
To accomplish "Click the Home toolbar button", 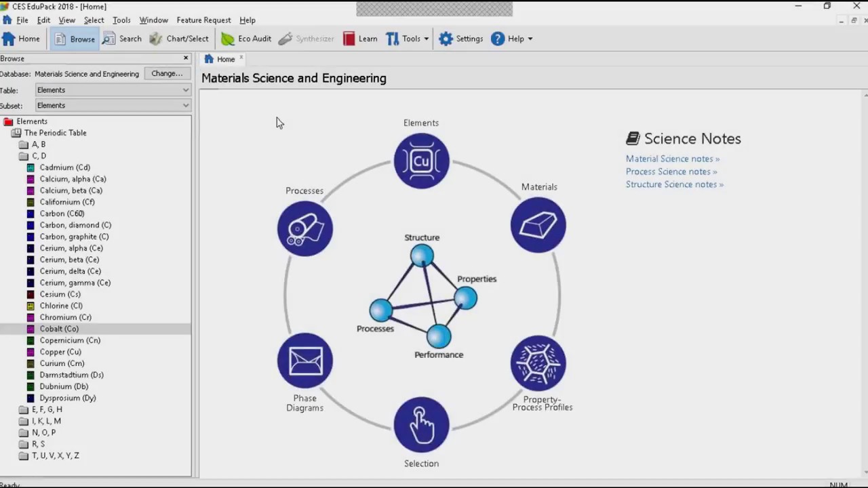I will pos(22,39).
